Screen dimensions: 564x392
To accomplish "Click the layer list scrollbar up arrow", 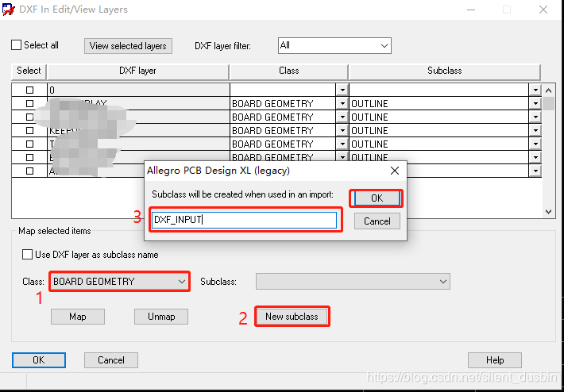I will coord(549,90).
